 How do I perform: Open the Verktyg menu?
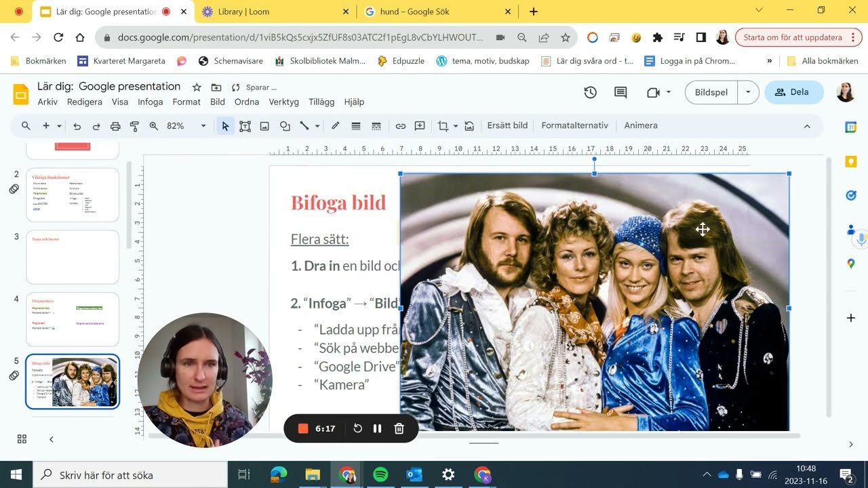(x=283, y=102)
